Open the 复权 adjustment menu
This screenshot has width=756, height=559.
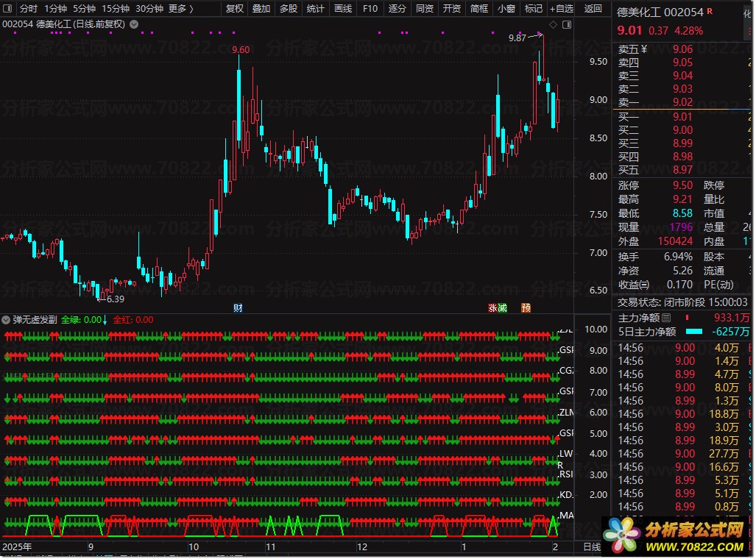235,8
